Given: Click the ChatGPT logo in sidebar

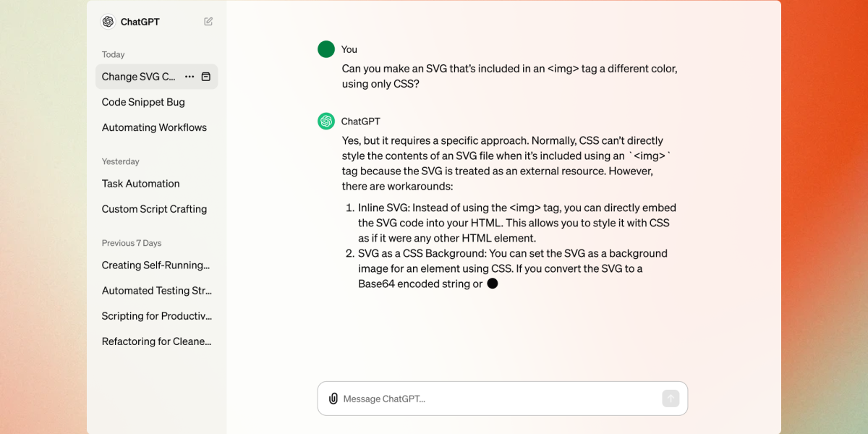Looking at the screenshot, I should pyautogui.click(x=109, y=22).
